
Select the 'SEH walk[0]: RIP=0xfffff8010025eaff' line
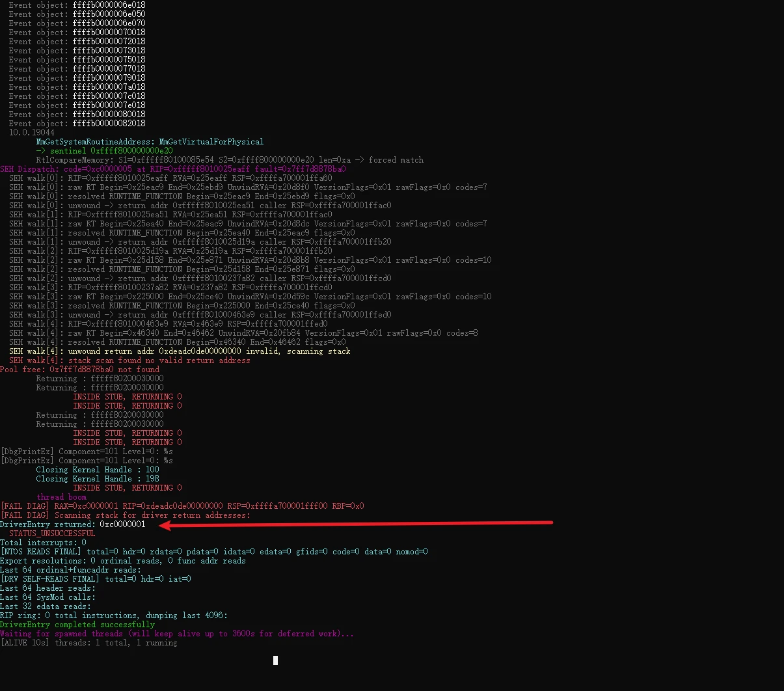click(170, 178)
